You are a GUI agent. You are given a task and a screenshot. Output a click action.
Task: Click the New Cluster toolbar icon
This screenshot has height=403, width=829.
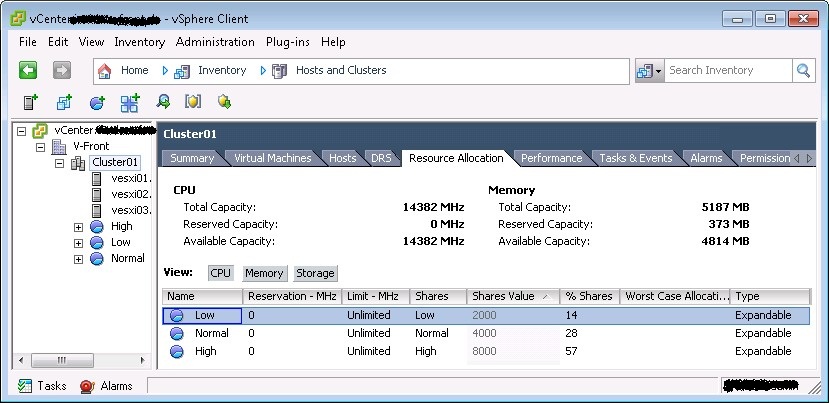click(x=64, y=102)
